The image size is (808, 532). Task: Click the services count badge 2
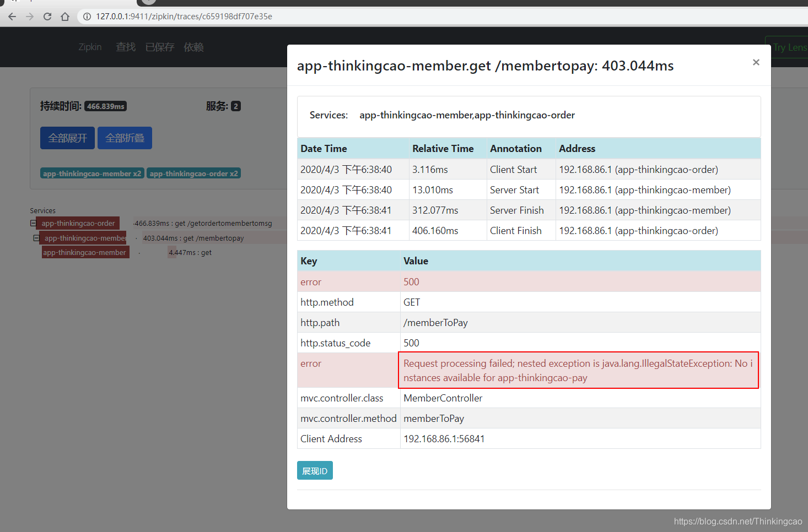(236, 106)
